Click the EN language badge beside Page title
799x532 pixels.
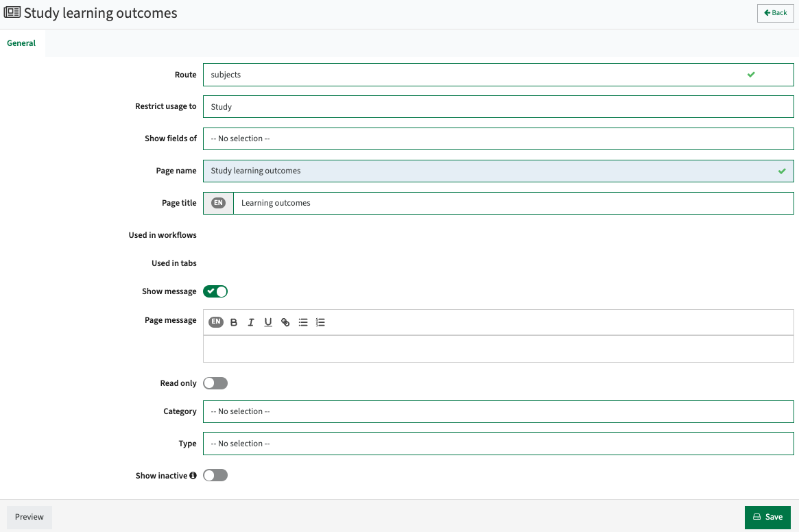[218, 203]
